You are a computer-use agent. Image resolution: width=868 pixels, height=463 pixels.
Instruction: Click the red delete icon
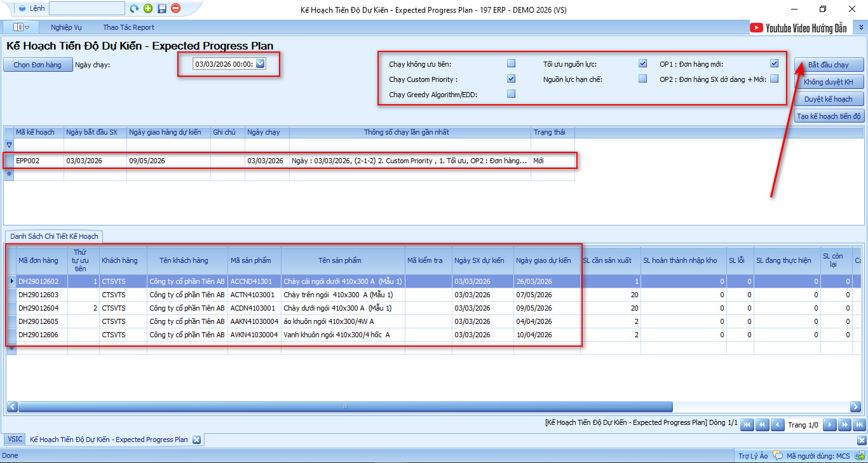click(176, 8)
